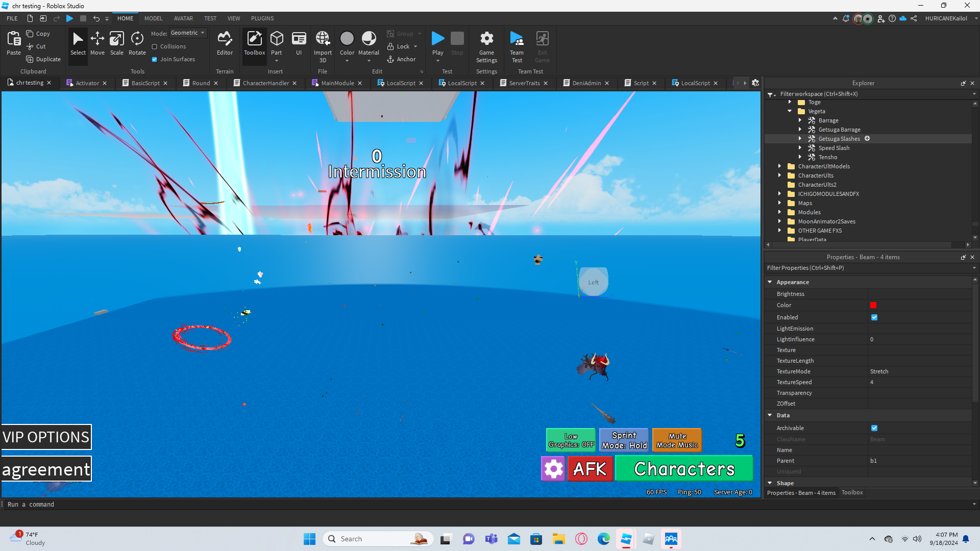Click the green Characters button
Image resolution: width=980 pixels, height=551 pixels.
(684, 468)
